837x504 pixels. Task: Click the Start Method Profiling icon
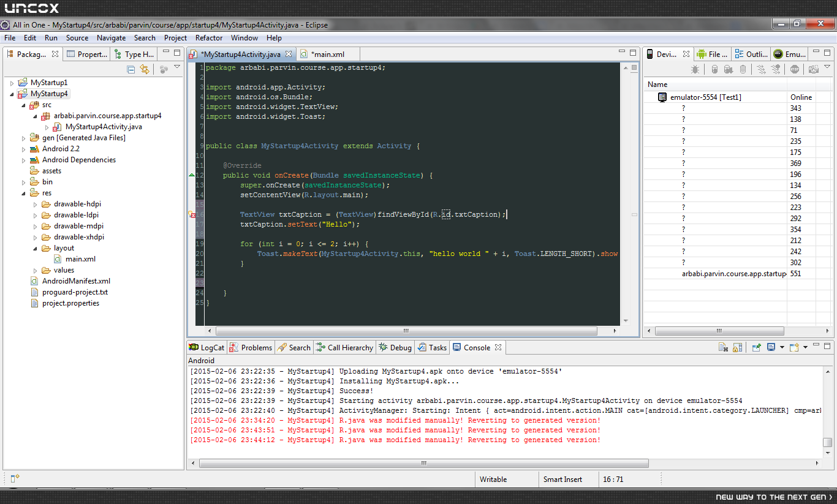[x=778, y=69]
